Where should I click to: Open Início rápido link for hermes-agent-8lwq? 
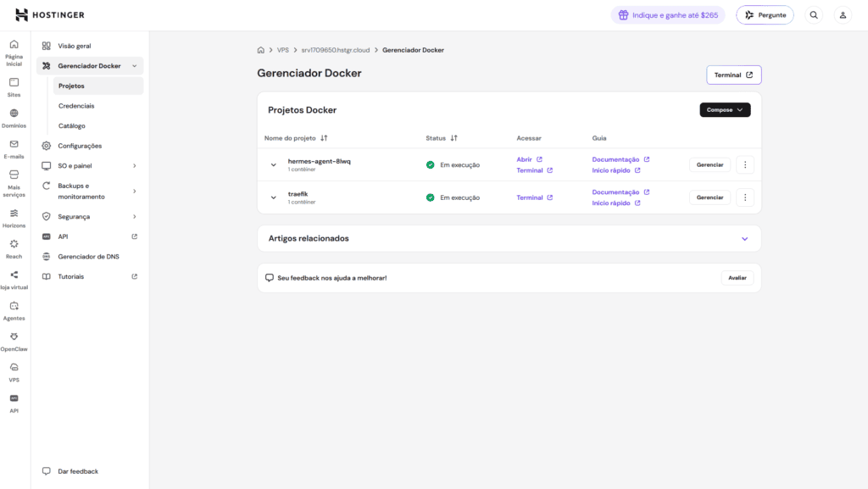point(616,170)
